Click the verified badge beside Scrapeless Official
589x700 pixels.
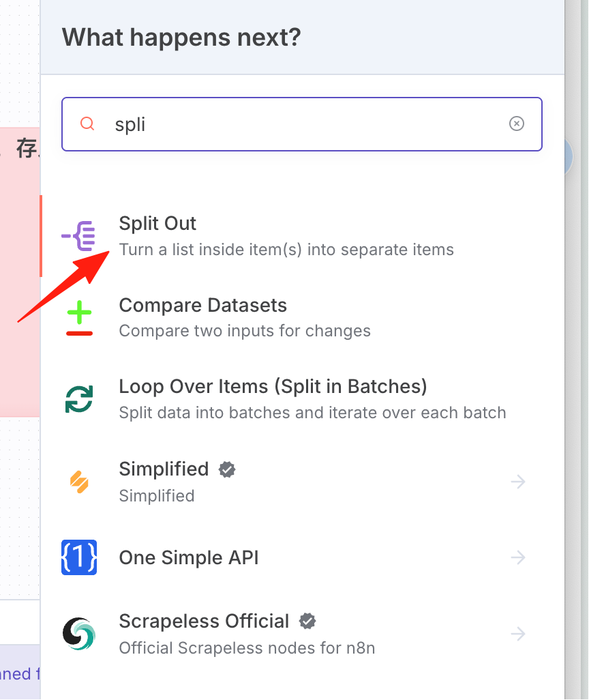pyautogui.click(x=307, y=621)
